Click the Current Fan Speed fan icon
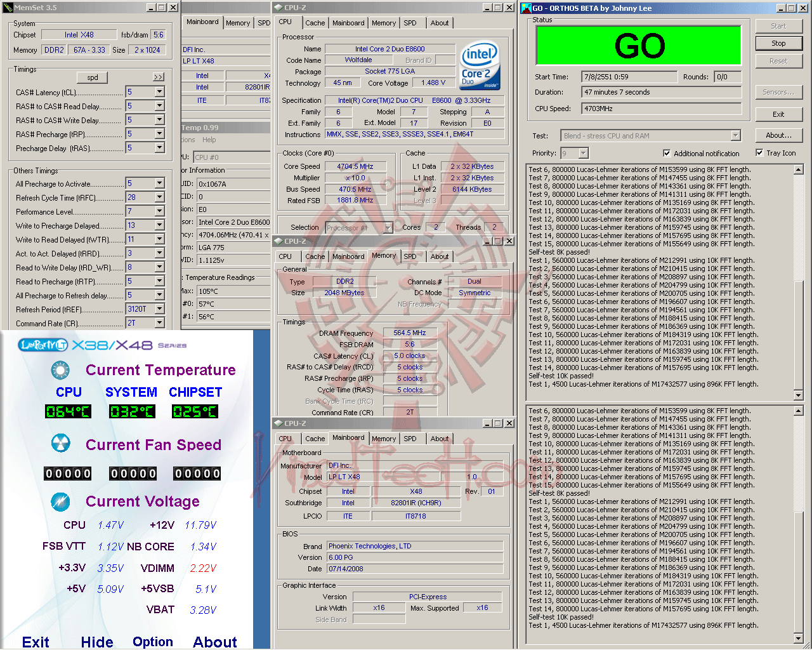Viewport: 812px width, 650px height. [60, 443]
